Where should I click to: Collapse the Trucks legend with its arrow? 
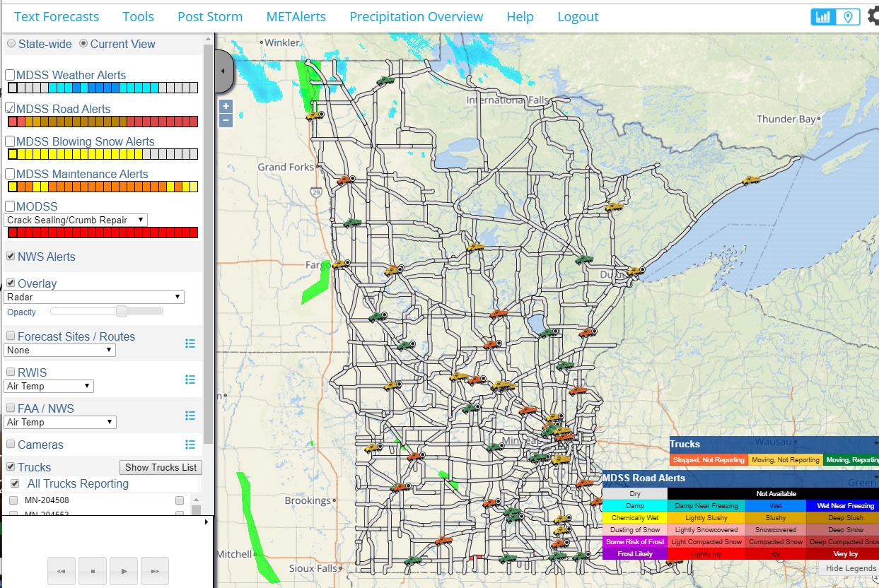click(875, 444)
